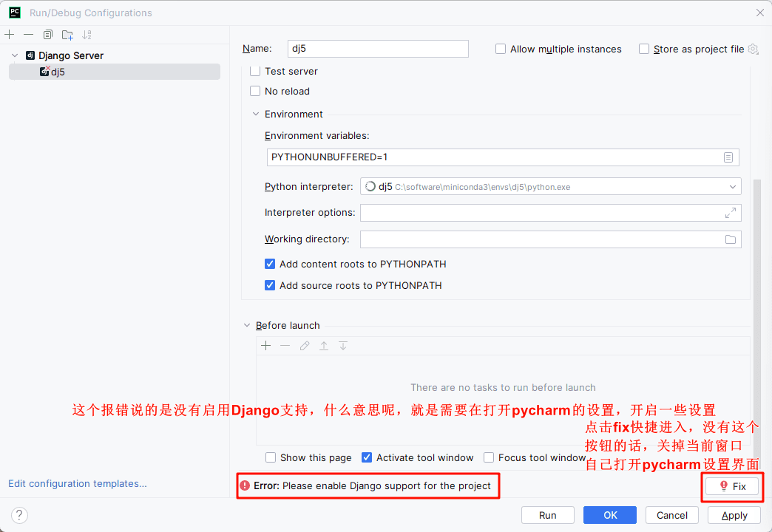Viewport: 772px width, 532px height.
Task: Edit environment variables list icon
Action: (x=728, y=157)
